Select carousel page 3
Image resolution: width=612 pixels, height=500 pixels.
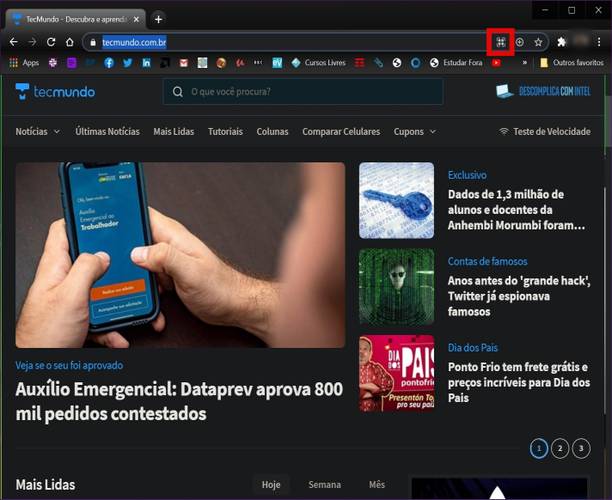(x=581, y=448)
